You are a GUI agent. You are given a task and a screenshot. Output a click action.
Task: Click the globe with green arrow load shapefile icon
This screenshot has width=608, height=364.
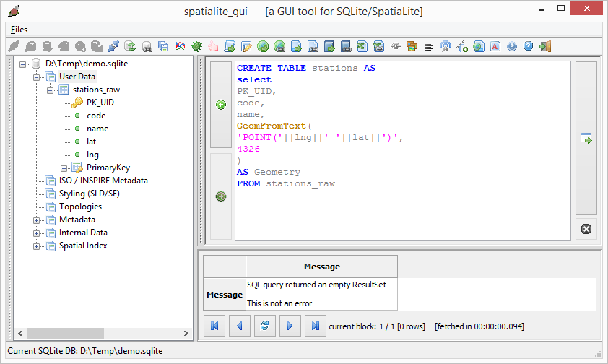[263, 46]
